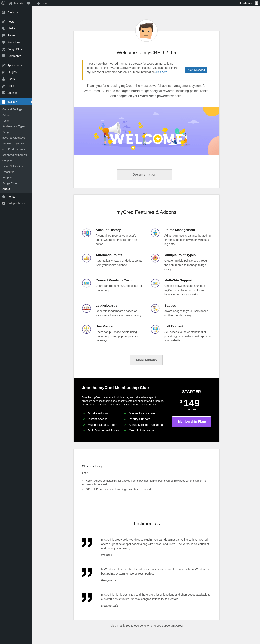This screenshot has width=260, height=644.
Task: Click the myCred mascot avatar at top
Action: coord(146,31)
